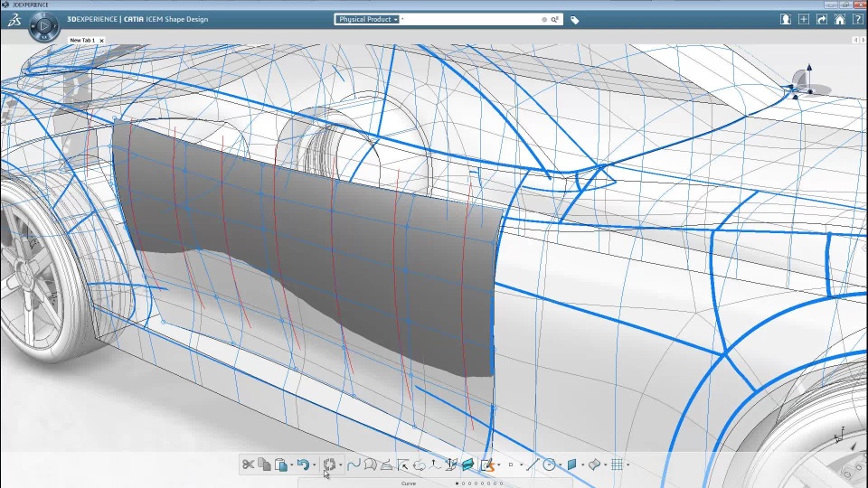This screenshot has height=488, width=868.
Task: Select the plane with vertical arrow icon
Action: (x=451, y=465)
